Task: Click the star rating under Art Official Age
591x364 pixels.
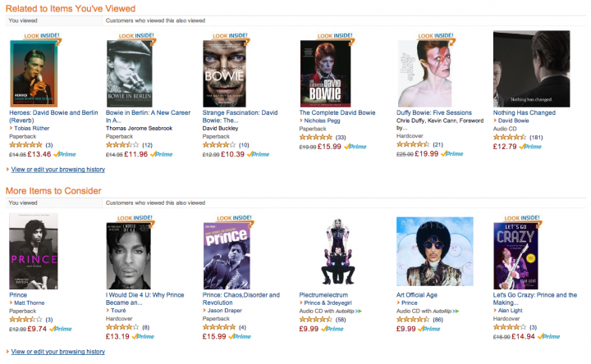Action: 413,319
